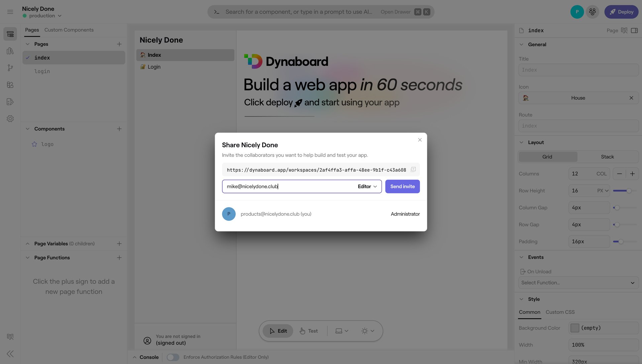Switch to the Custom Components tab
642x364 pixels.
pos(69,30)
